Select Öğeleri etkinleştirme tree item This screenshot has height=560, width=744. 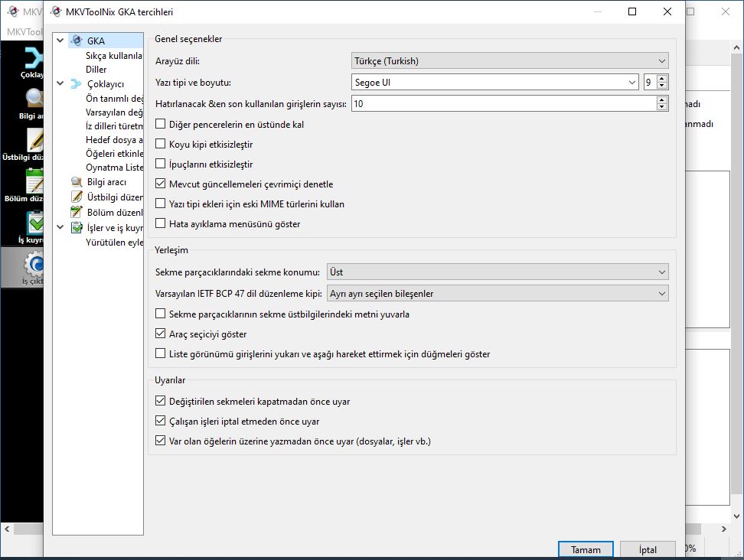(x=114, y=154)
